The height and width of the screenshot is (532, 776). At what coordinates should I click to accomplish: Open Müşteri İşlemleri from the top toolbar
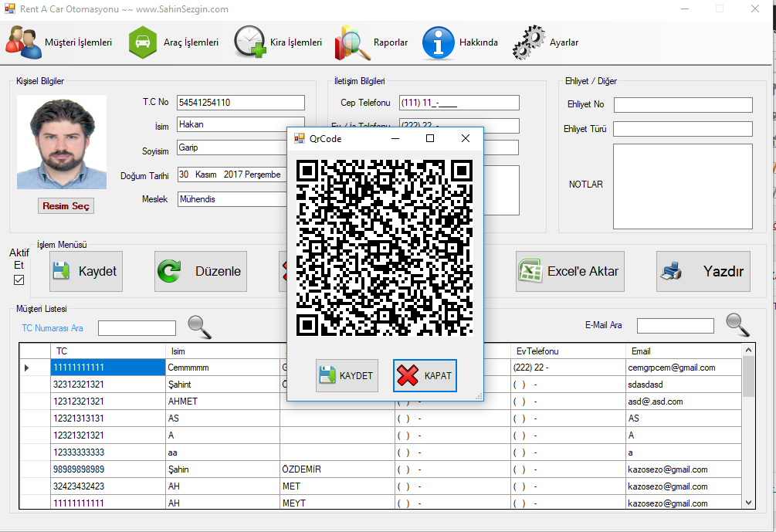coord(59,42)
